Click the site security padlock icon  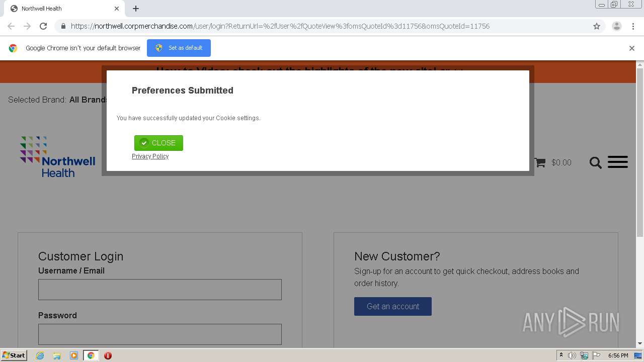[x=63, y=26]
